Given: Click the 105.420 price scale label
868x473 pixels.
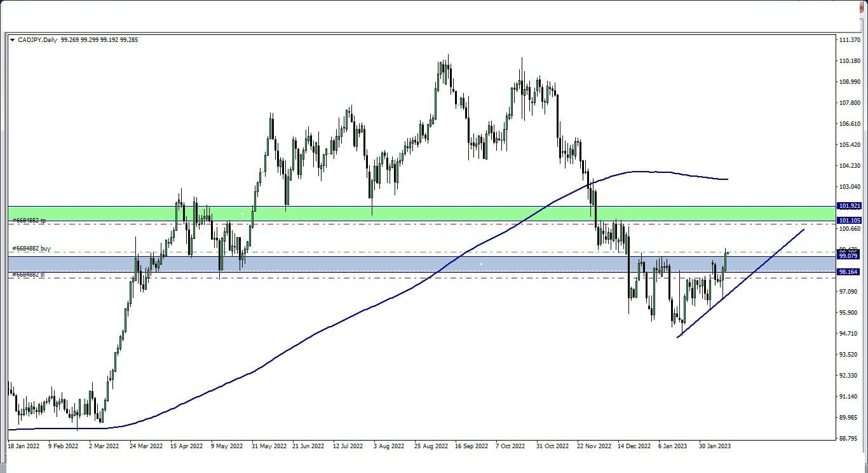Looking at the screenshot, I should click(850, 145).
